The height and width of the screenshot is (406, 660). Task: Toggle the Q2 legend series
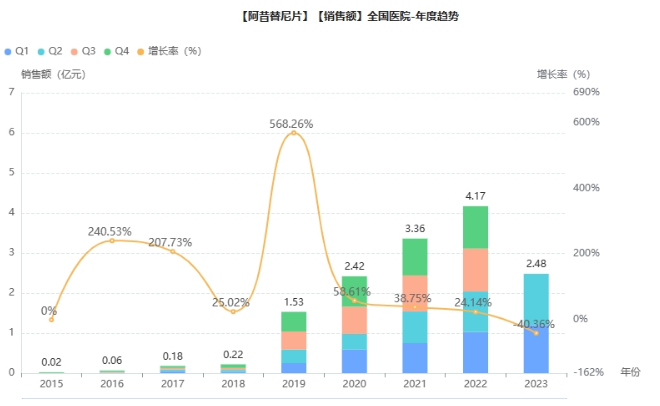pyautogui.click(x=50, y=51)
